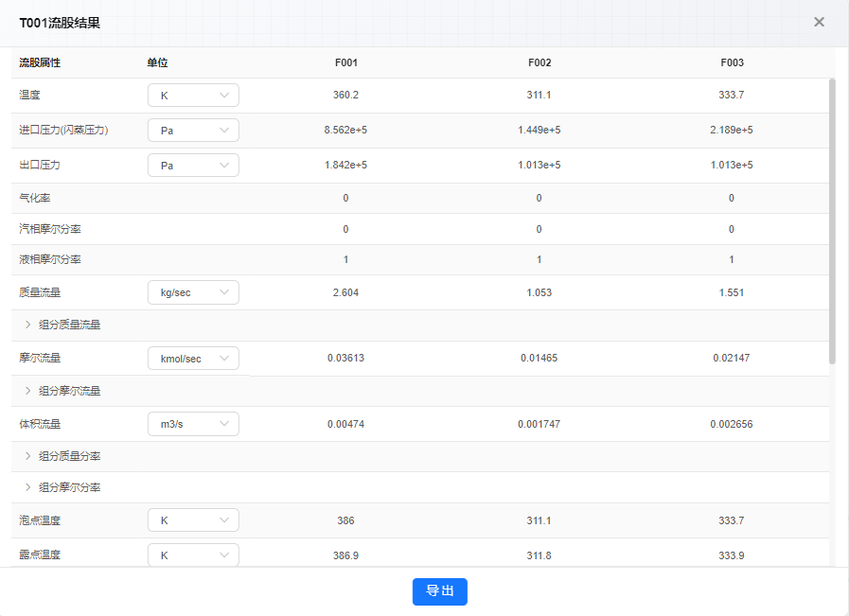Click the F003 column header
Viewport: 849px width, 616px height.
point(732,62)
